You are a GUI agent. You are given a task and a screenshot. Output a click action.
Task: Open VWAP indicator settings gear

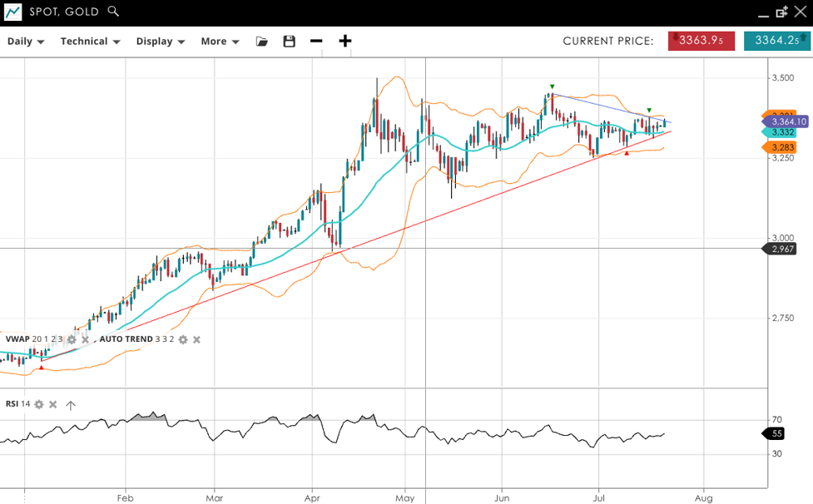point(72,339)
